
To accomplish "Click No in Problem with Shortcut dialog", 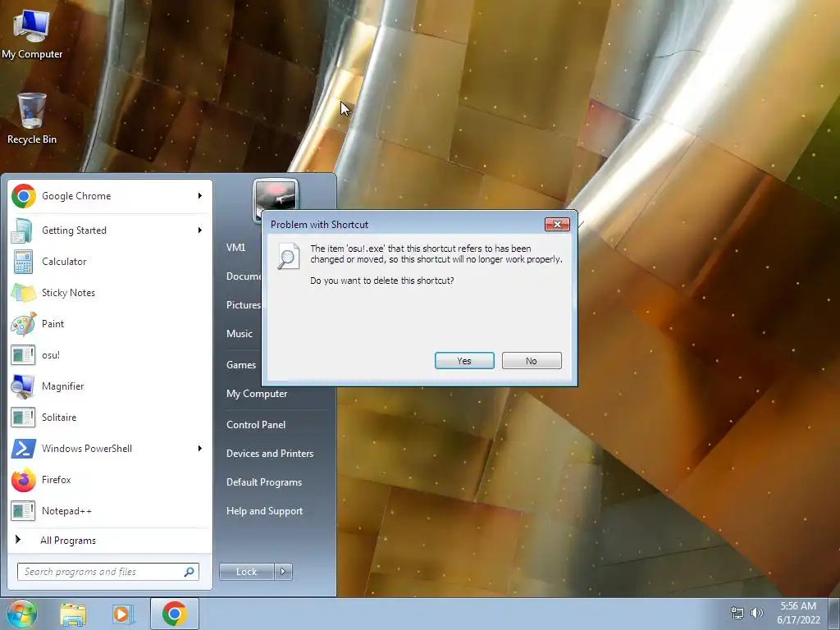I will [x=532, y=361].
